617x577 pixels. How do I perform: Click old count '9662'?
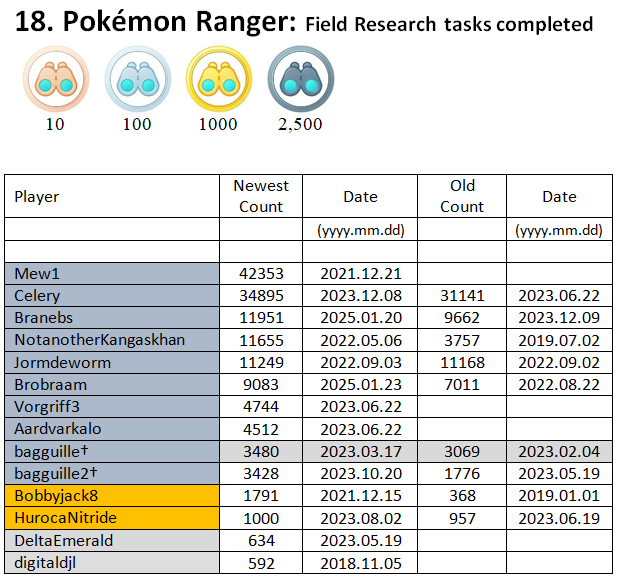(x=462, y=318)
